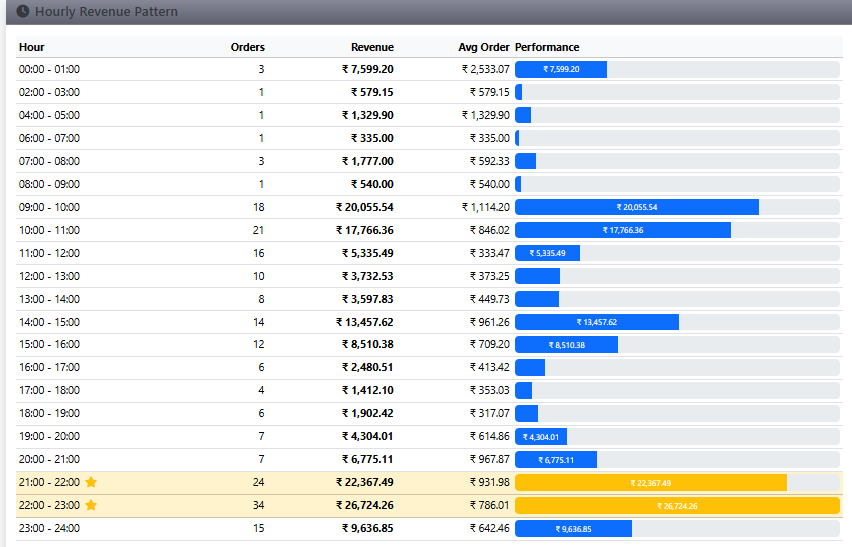Click revenue value ₹ 2,480.51

(x=368, y=367)
